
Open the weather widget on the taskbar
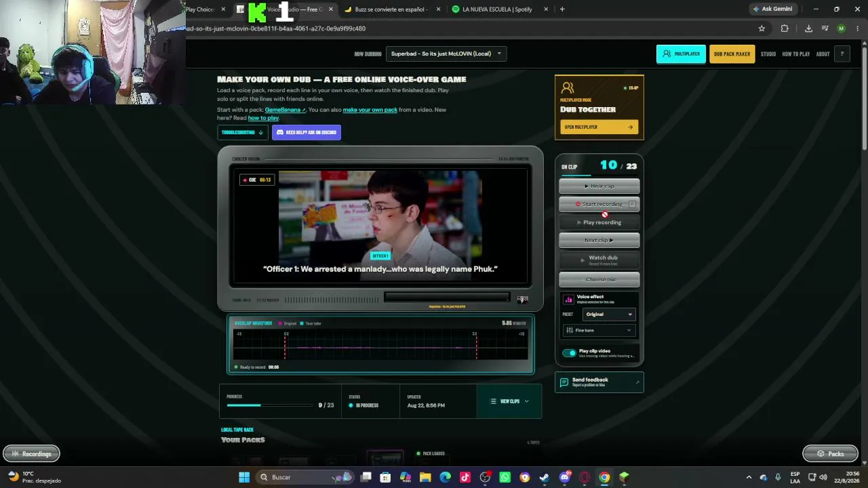tap(33, 477)
